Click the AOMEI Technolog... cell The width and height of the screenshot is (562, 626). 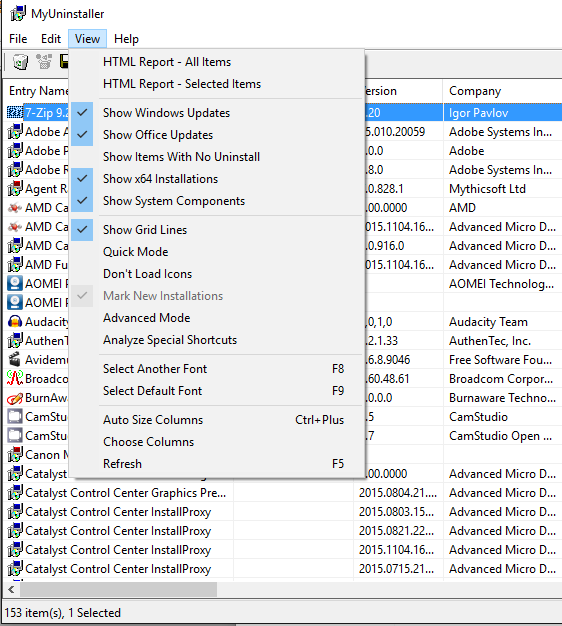click(x=503, y=284)
